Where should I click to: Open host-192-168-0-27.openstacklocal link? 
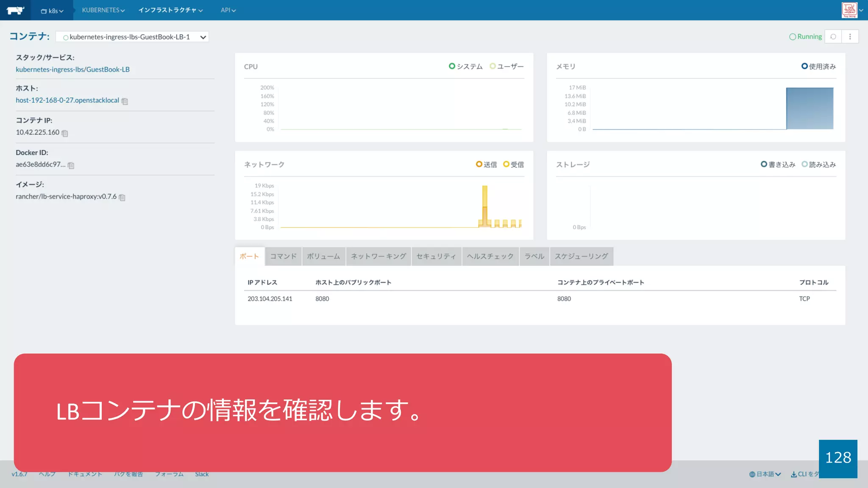(x=67, y=100)
